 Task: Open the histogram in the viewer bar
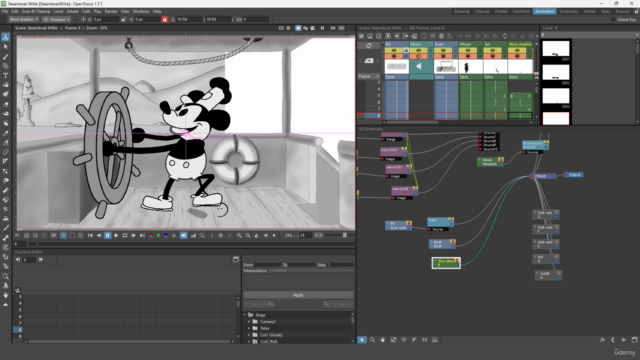coord(193,235)
